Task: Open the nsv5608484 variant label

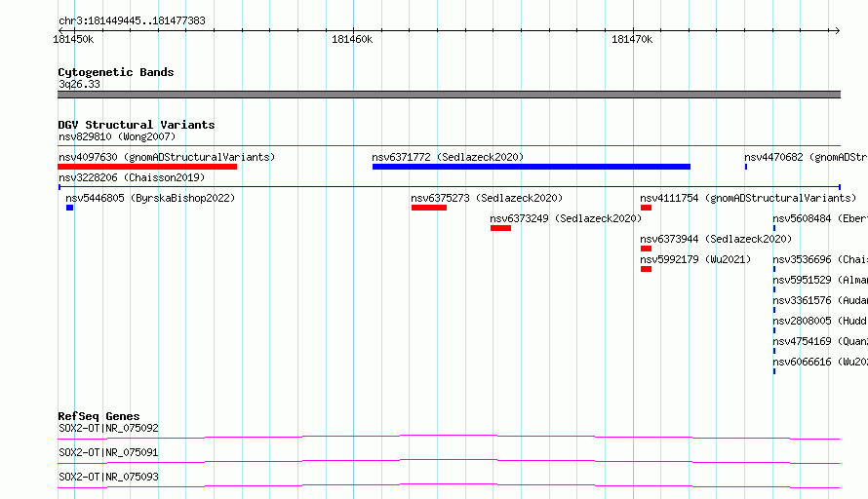Action: (820, 218)
